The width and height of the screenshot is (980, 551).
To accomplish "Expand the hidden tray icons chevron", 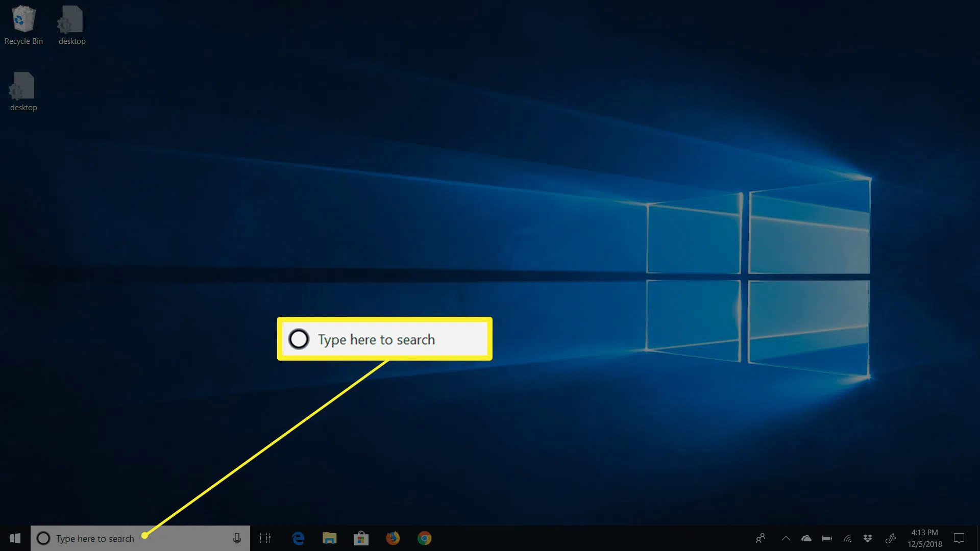I will [786, 538].
